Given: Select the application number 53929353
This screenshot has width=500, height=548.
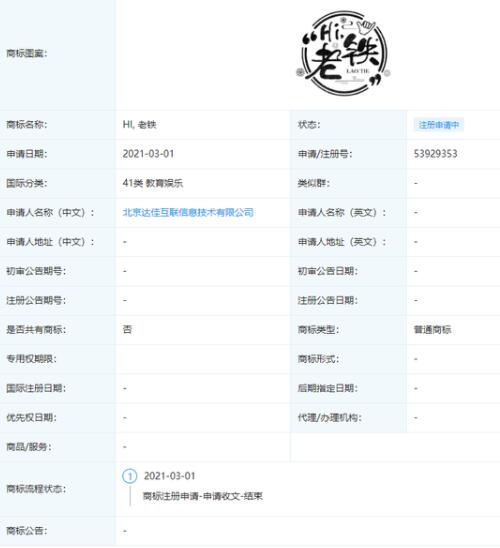Looking at the screenshot, I should tap(435, 154).
